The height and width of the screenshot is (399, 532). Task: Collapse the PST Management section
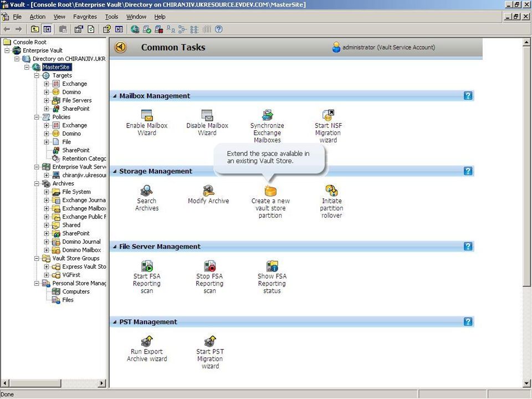pyautogui.click(x=115, y=322)
